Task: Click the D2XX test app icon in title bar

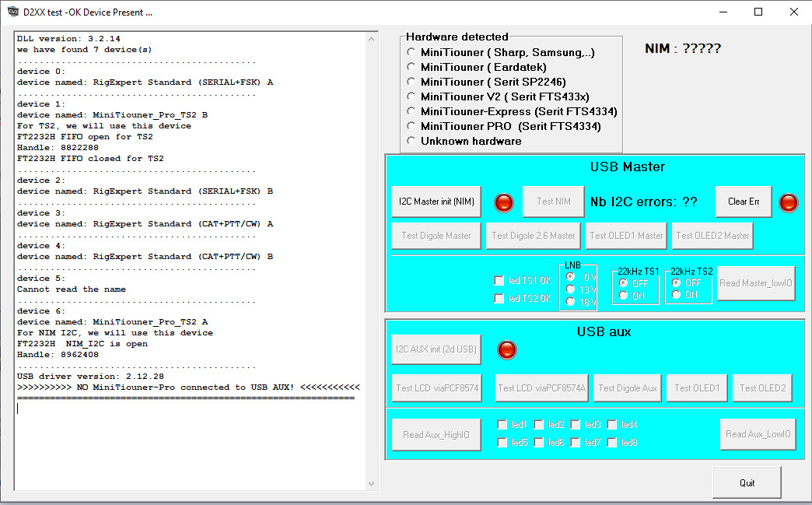Action: [x=12, y=12]
